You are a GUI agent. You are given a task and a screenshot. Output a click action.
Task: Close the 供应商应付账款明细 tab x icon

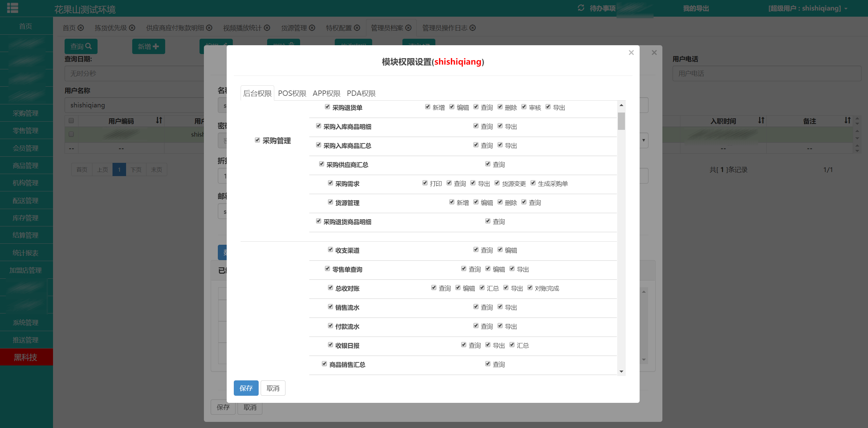click(x=209, y=28)
